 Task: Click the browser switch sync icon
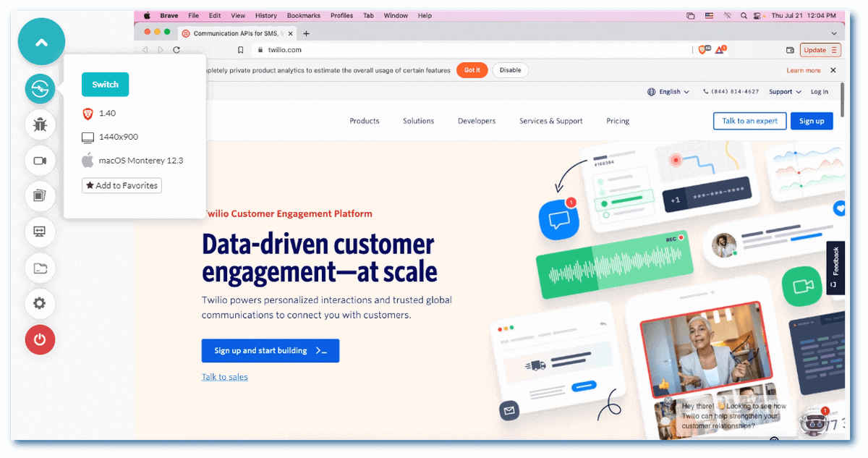click(x=40, y=89)
